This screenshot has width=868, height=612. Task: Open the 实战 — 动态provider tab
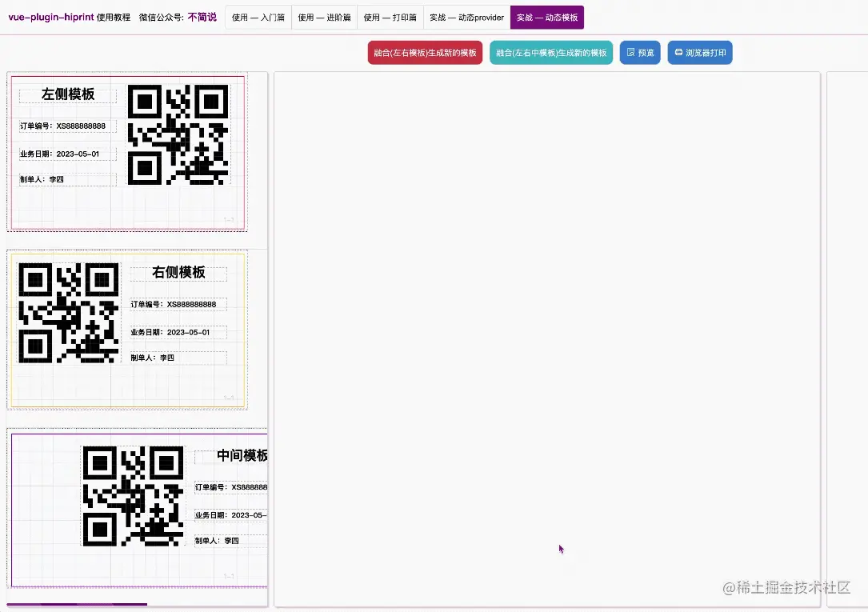click(x=466, y=17)
